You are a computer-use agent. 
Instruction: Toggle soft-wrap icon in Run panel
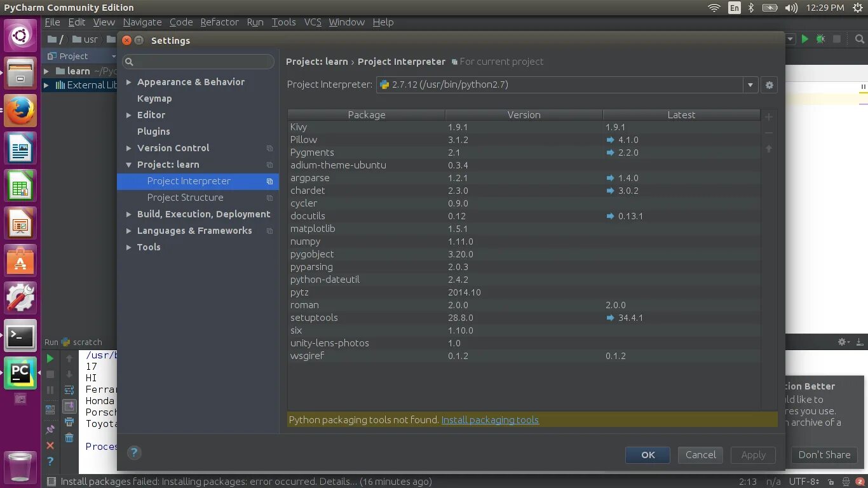click(x=69, y=390)
